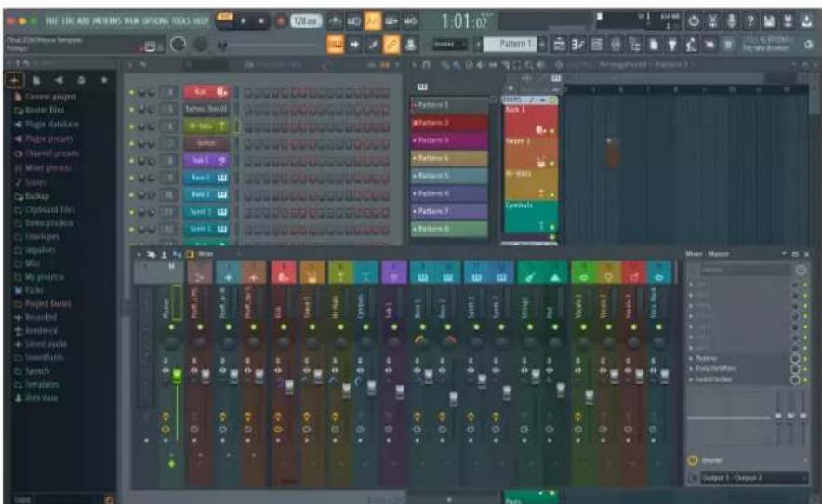Viewport: 822px width, 504px height.
Task: Open the Playlist window from the toolbar
Action: pyautogui.click(x=560, y=45)
